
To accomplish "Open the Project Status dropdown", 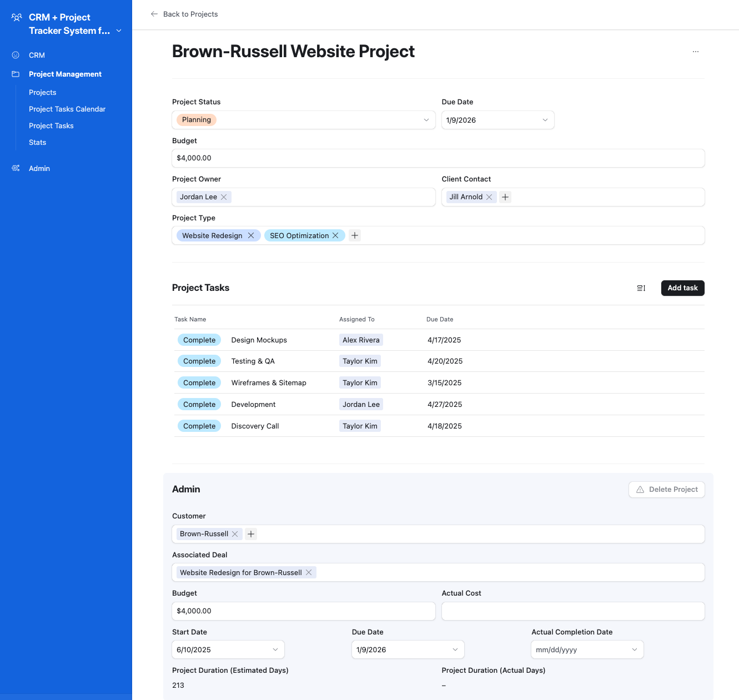I will tap(426, 120).
